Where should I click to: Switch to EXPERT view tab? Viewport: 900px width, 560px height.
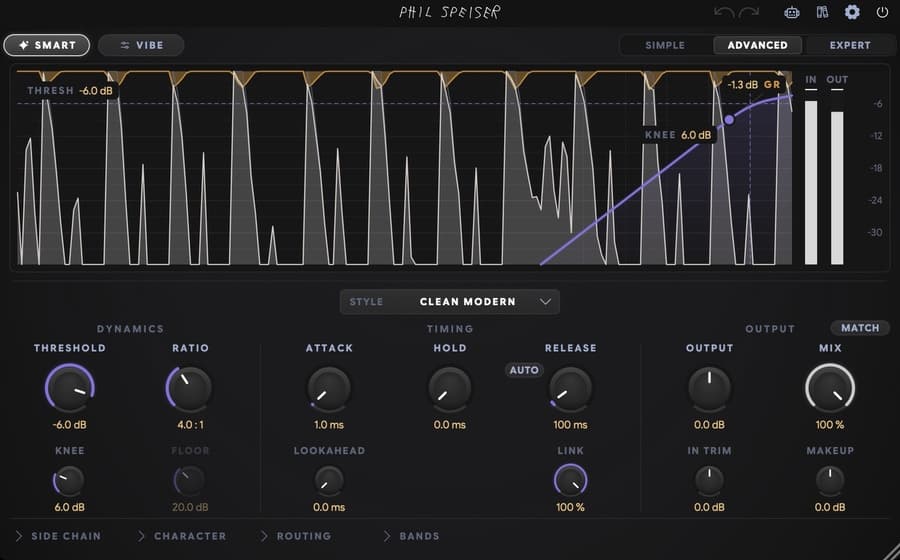[x=849, y=45]
